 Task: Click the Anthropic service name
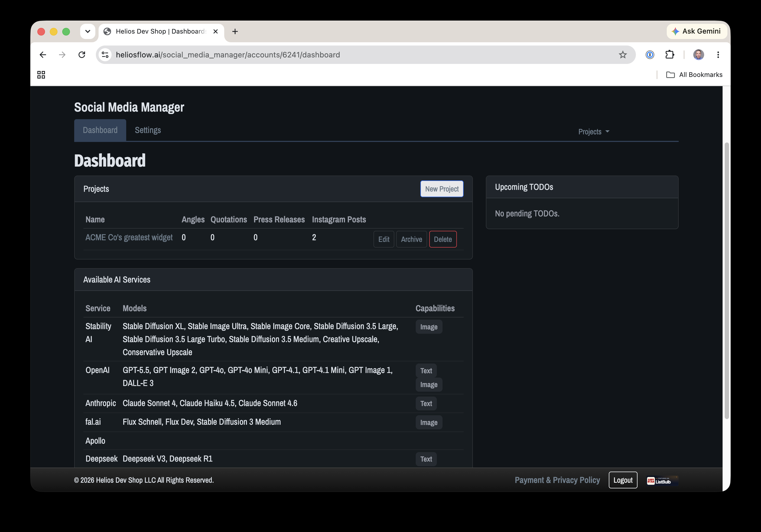tap(101, 403)
